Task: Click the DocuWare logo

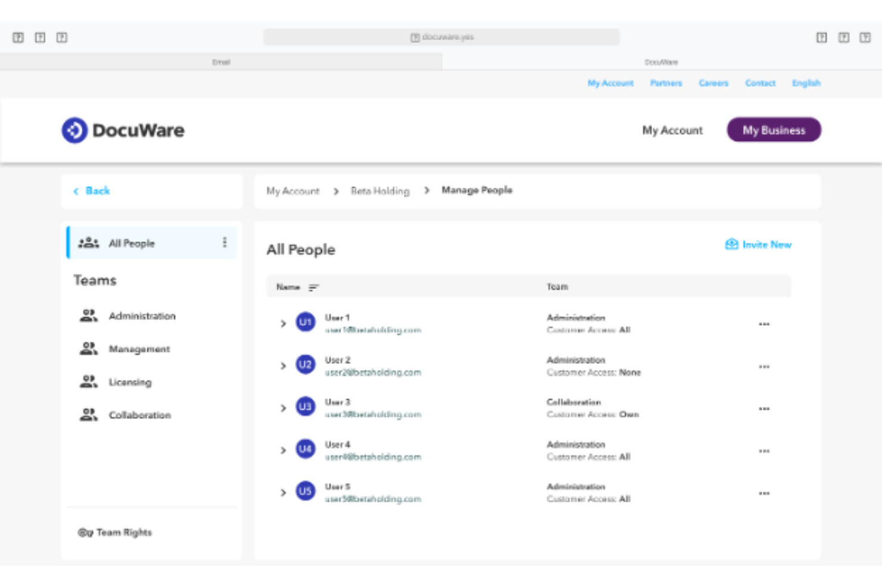Action: pyautogui.click(x=123, y=130)
